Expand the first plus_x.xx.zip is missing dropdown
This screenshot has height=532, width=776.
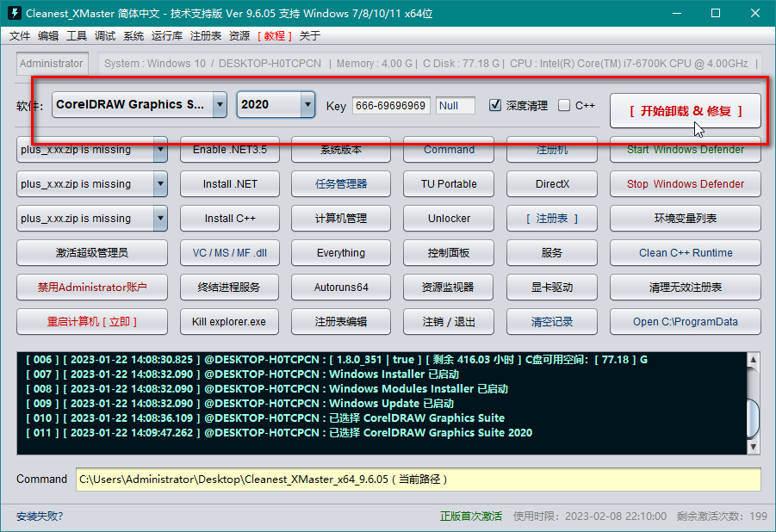point(160,150)
